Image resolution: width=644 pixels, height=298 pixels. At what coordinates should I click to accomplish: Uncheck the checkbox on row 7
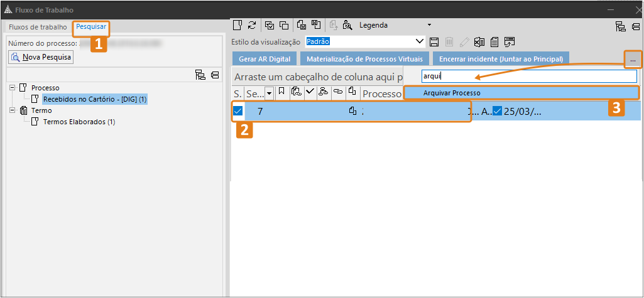point(237,111)
